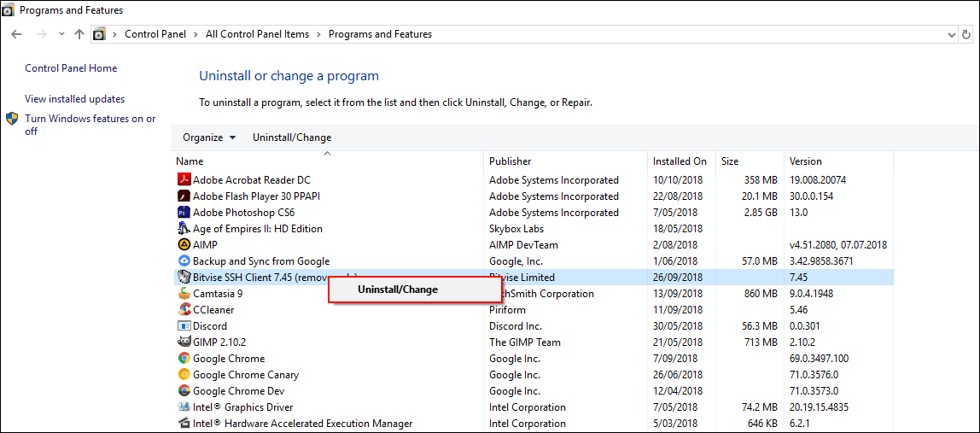Click the Skybox Labs publisher cell
980x433 pixels.
[516, 228]
